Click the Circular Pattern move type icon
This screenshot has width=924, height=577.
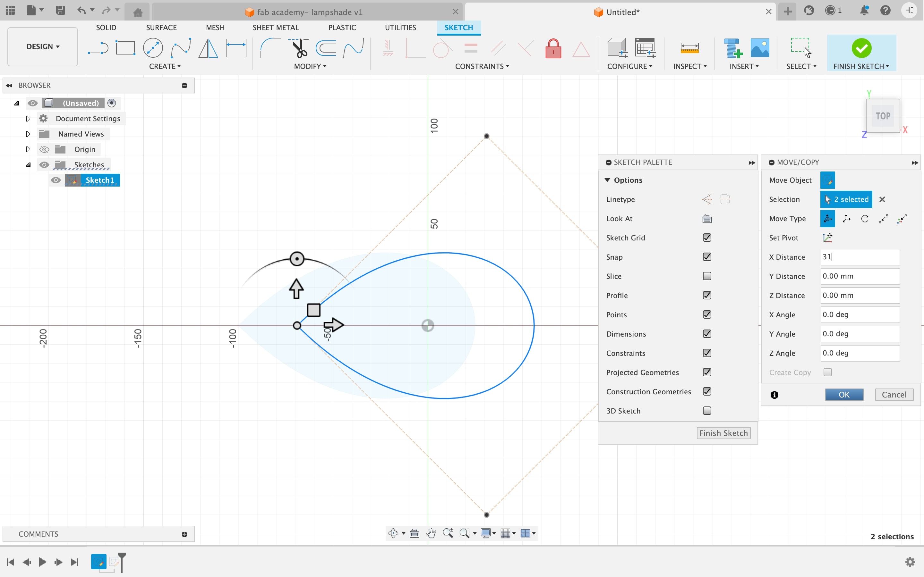tap(865, 218)
